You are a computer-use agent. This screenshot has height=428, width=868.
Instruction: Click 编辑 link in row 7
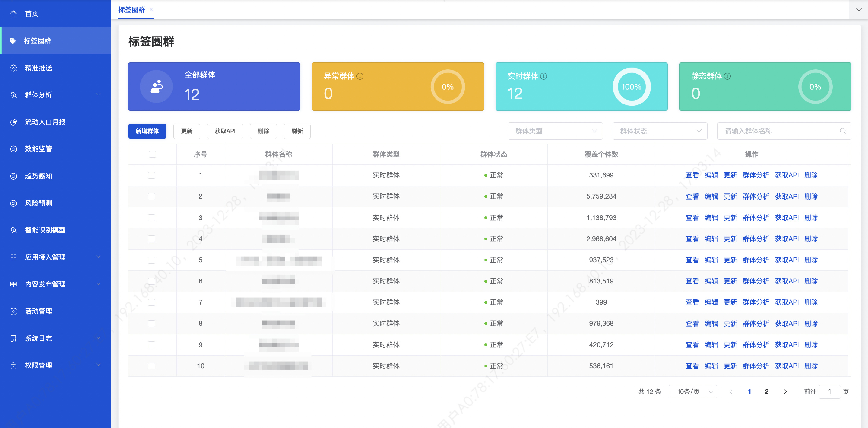[x=711, y=302]
